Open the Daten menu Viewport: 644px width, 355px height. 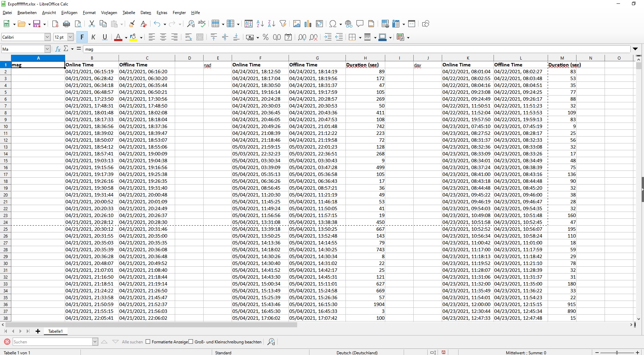[x=146, y=13]
